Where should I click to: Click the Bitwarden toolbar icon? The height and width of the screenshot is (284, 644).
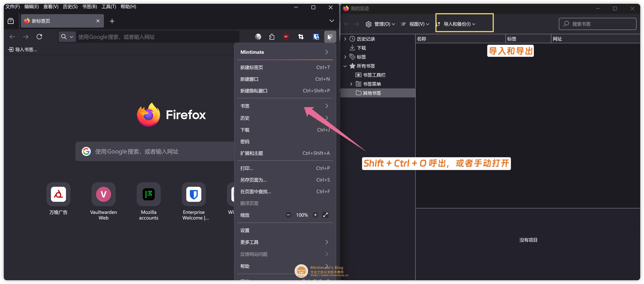pyautogui.click(x=316, y=37)
